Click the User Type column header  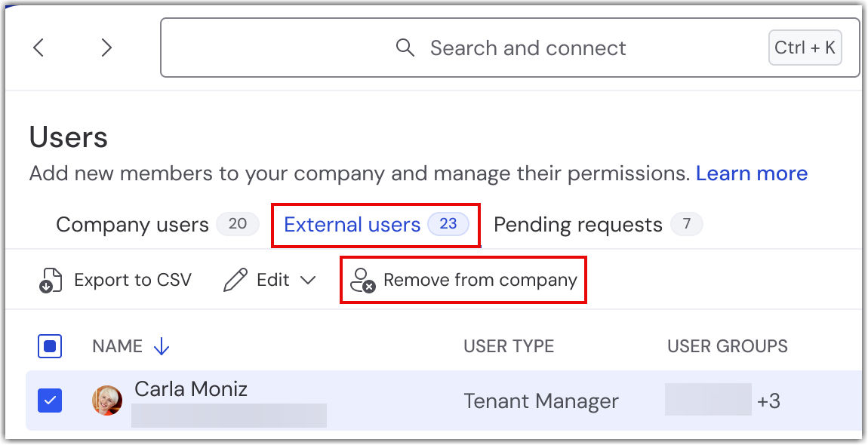pos(509,346)
